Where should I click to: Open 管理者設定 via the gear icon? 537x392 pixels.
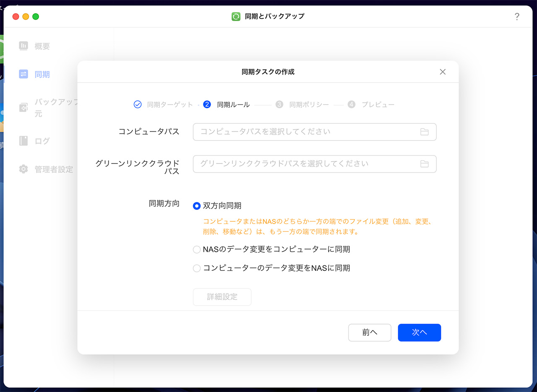coord(24,169)
